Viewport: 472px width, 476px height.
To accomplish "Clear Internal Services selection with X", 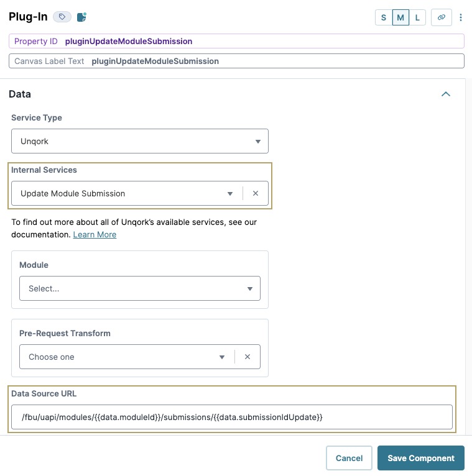I will pos(256,193).
